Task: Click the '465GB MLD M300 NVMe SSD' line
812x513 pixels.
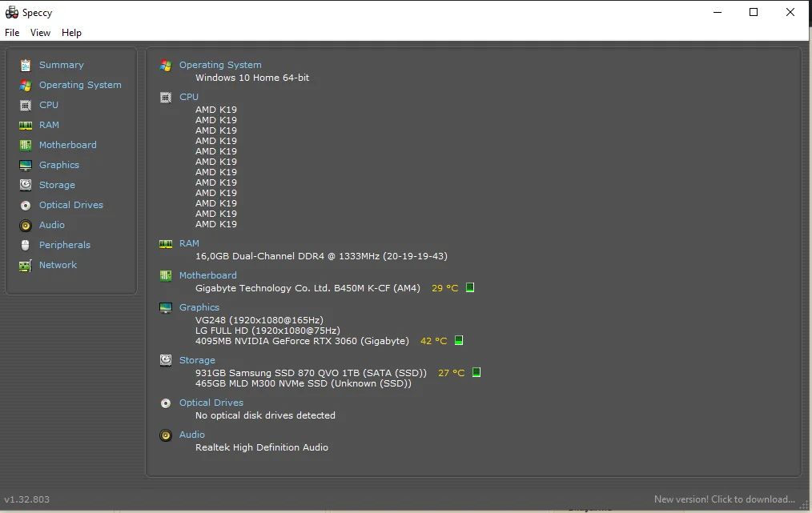Action: pos(303,383)
